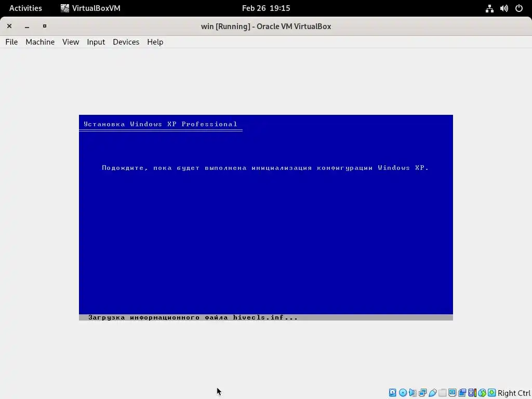Open the mouse integration status icon
The image size is (532, 399).
coord(482,393)
